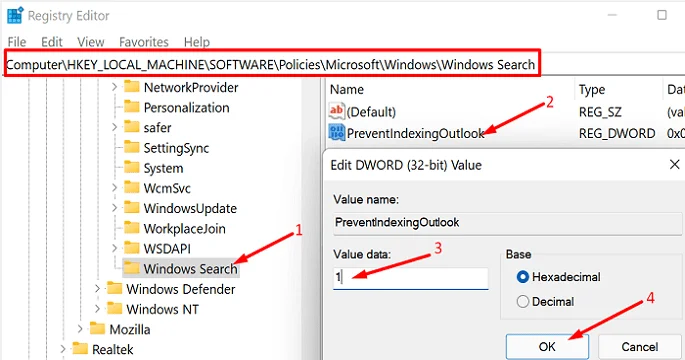The width and height of the screenshot is (685, 360).
Task: Select the Personalization tree key label
Action: pos(186,107)
